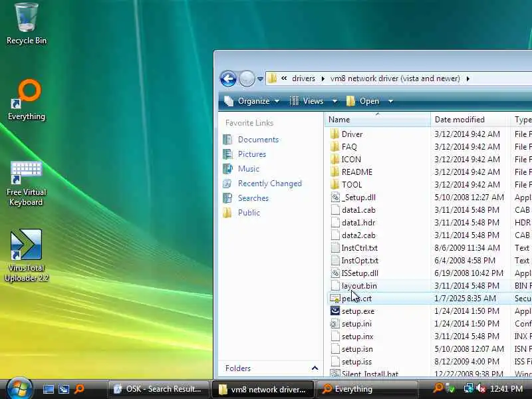Select the ISSetup.dll file icon

pyautogui.click(x=335, y=273)
